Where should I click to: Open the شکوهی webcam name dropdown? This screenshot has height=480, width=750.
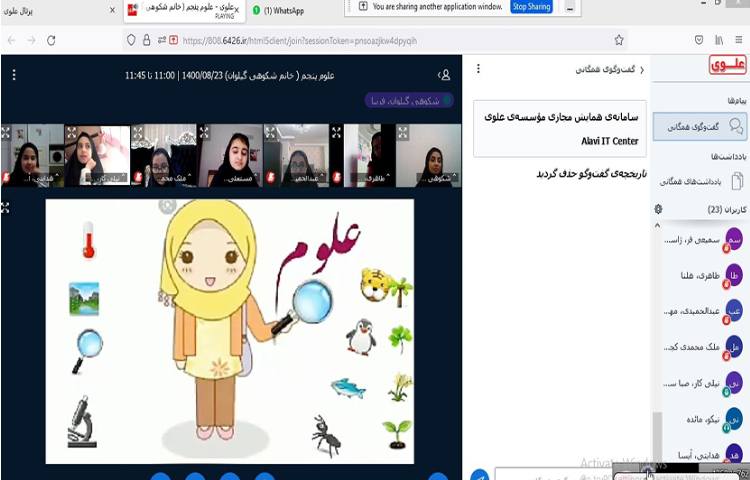click(438, 178)
